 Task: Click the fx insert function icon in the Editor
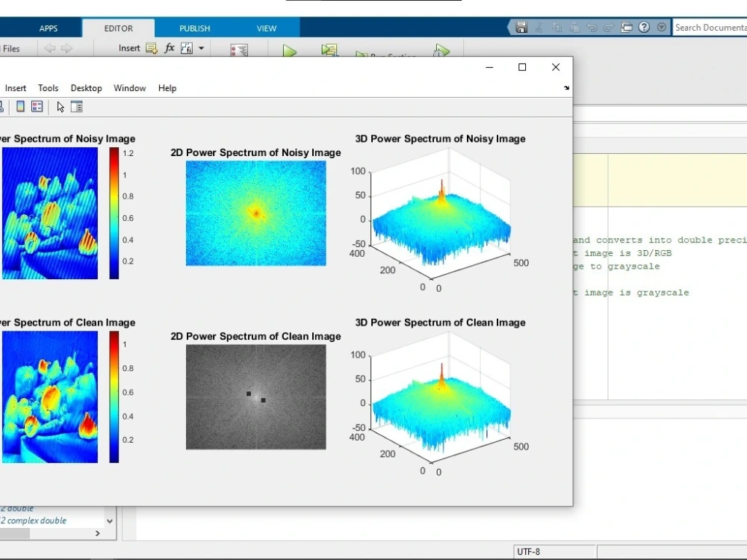[169, 47]
